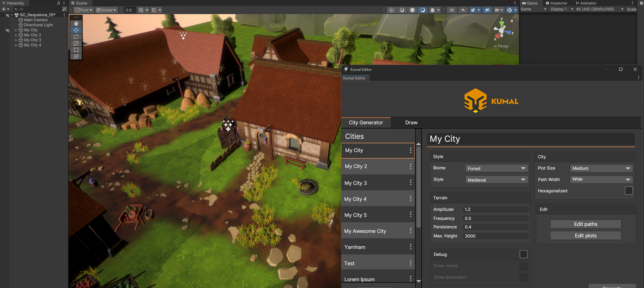Select the Hand pan tool

[76, 23]
